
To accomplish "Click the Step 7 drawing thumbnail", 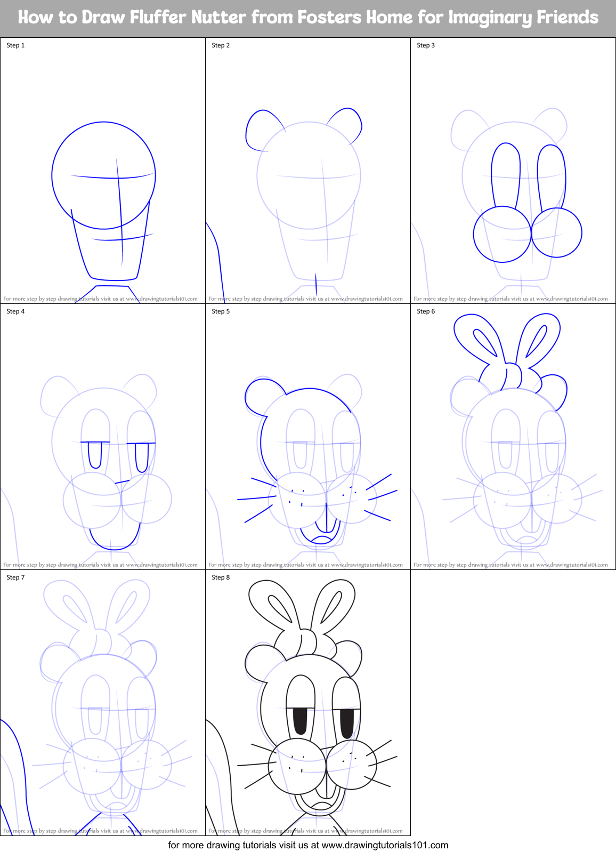I will pyautogui.click(x=103, y=703).
